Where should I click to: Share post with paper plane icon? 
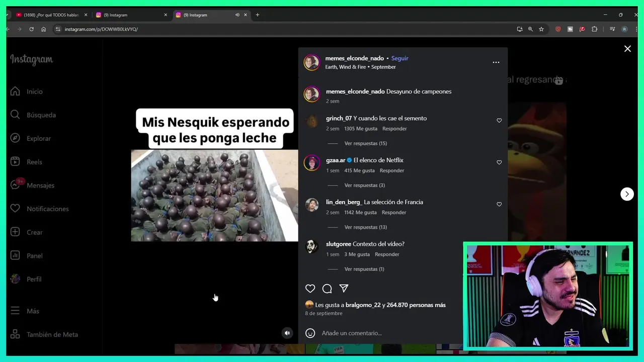pos(344,289)
